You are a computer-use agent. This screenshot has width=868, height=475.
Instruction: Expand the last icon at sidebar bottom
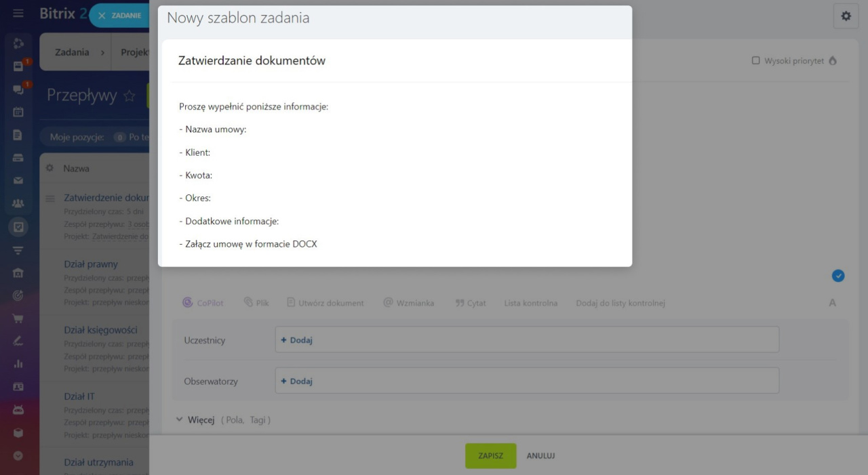[18, 455]
